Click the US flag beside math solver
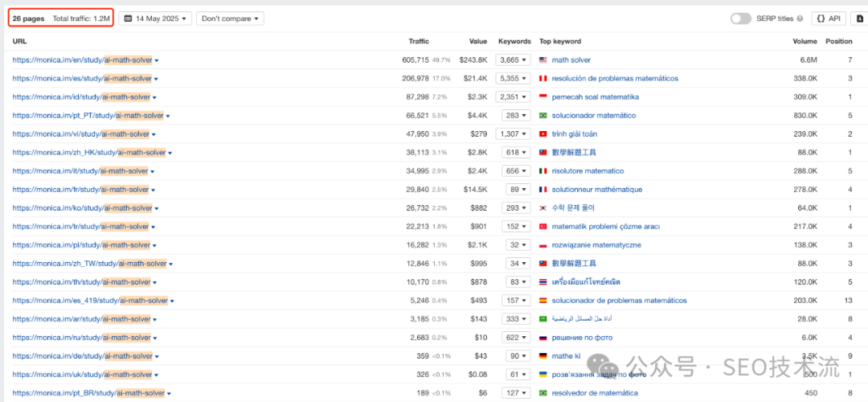The width and height of the screenshot is (868, 402). tap(543, 60)
